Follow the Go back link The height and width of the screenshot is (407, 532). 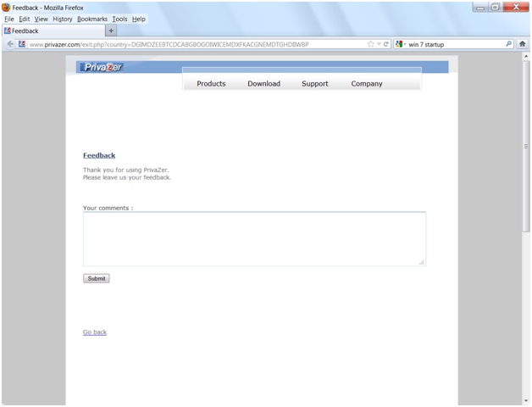pyautogui.click(x=95, y=332)
